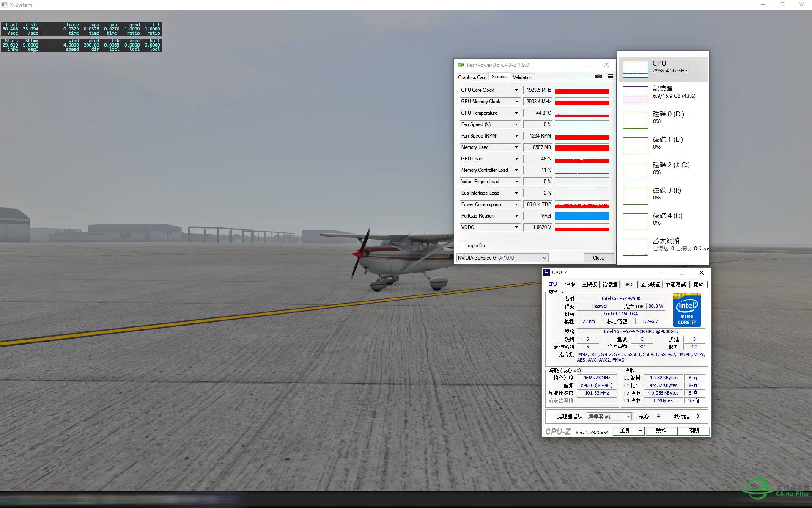This screenshot has height=508, width=812.
Task: Open the NVIDIA GeForce GTX 1070 selector
Action: point(502,257)
